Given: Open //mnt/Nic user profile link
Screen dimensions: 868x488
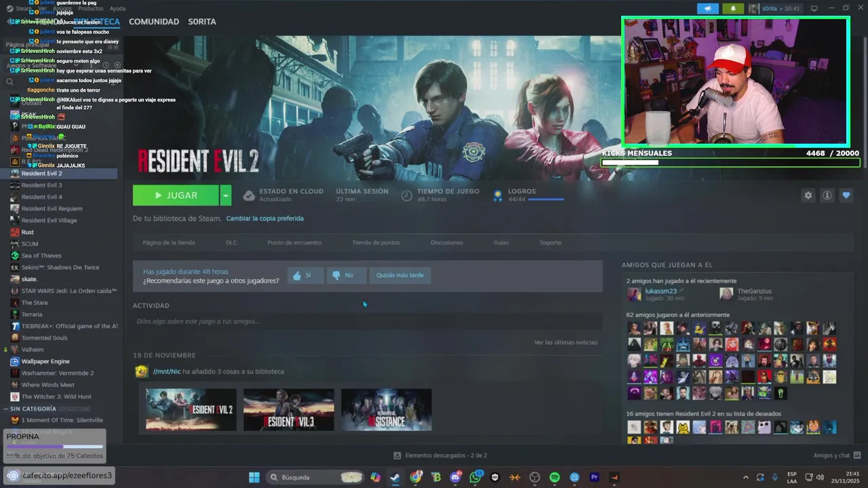Looking at the screenshot, I should click(167, 371).
